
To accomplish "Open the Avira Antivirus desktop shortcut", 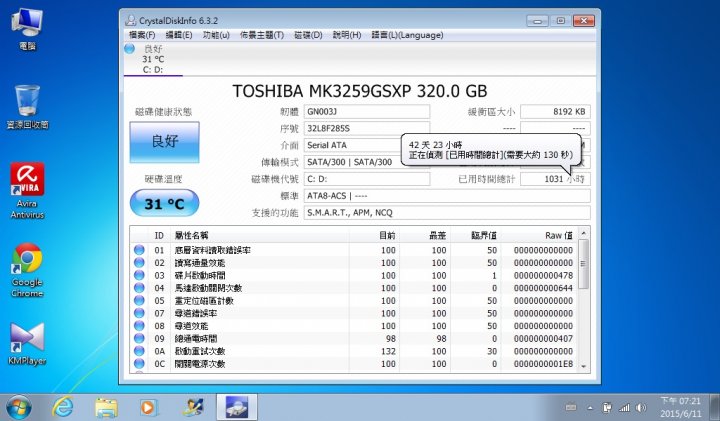I will click(x=27, y=190).
